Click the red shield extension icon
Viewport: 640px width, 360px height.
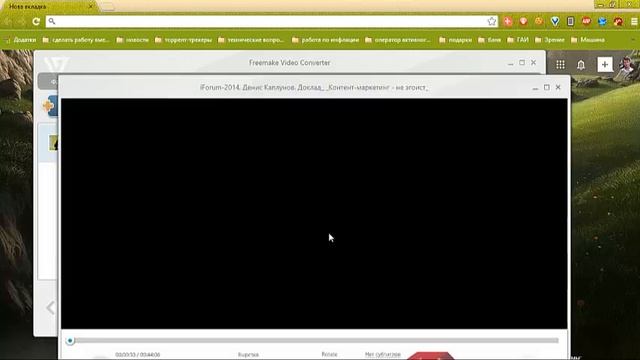523,21
